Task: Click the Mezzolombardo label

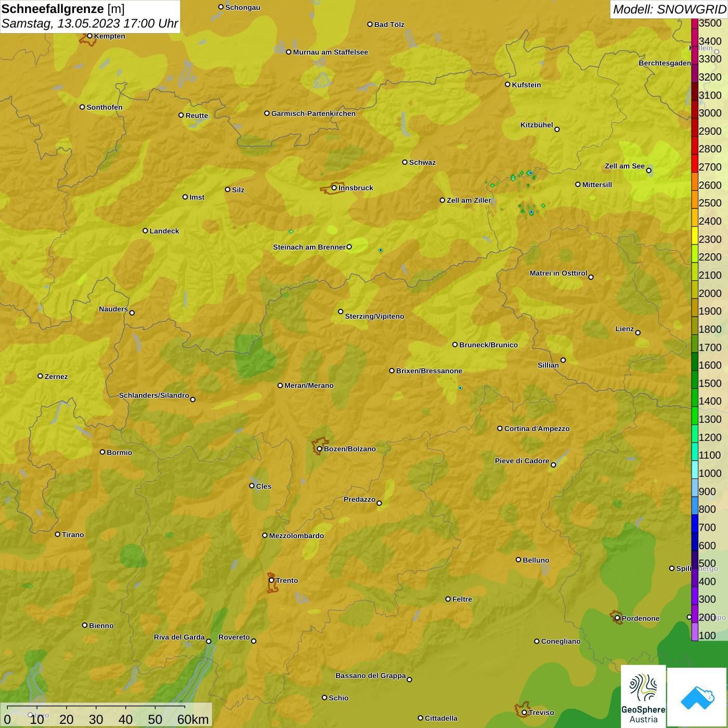Action: [x=296, y=536]
